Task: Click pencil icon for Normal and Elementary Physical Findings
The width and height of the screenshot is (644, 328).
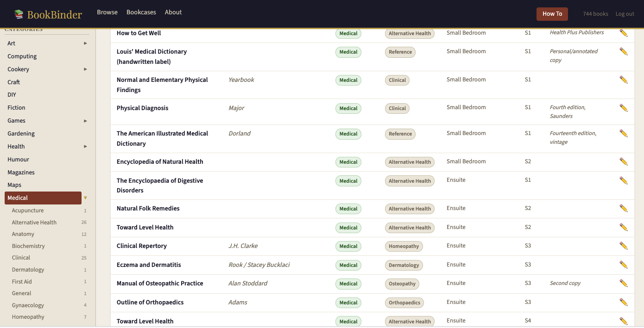Action: 624,80
